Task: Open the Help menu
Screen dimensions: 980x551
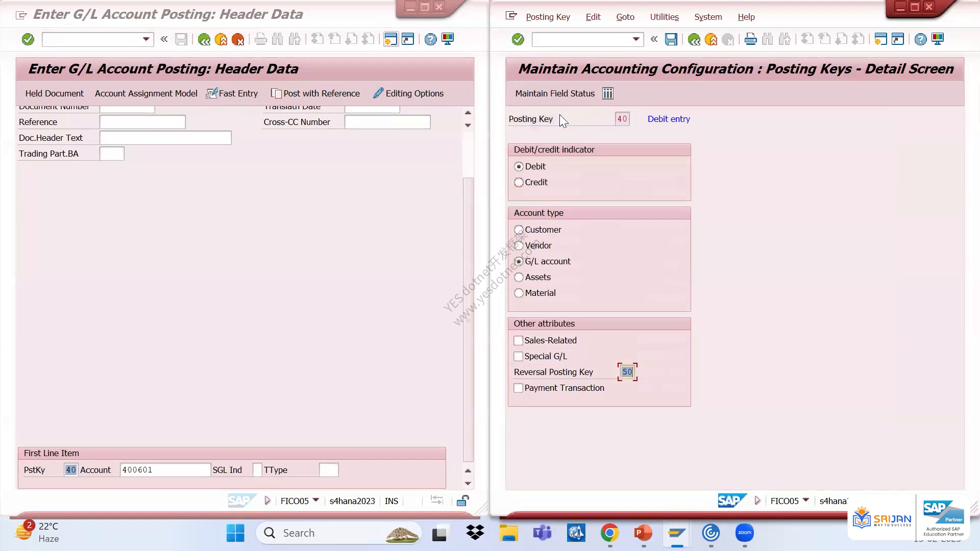Action: 746,17
